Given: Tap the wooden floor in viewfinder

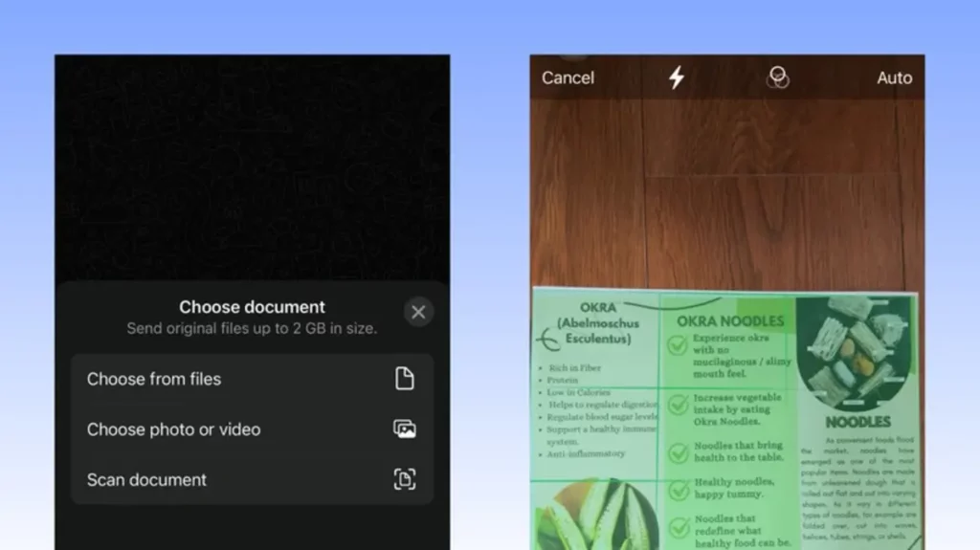Looking at the screenshot, I should 727,191.
